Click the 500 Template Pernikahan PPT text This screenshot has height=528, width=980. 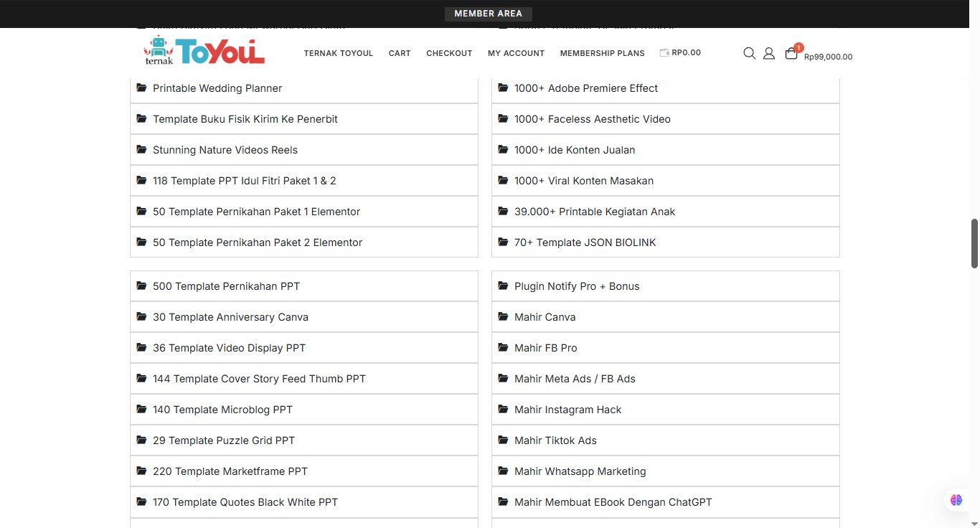click(x=226, y=286)
